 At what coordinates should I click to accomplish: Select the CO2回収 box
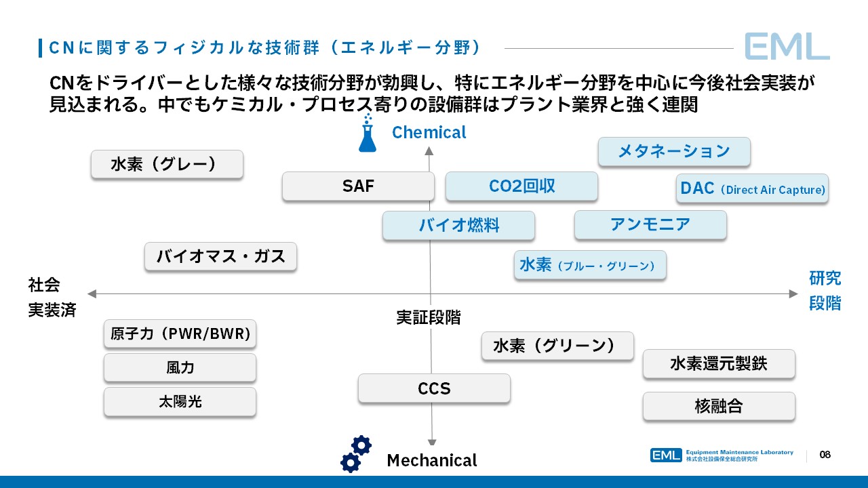521,186
